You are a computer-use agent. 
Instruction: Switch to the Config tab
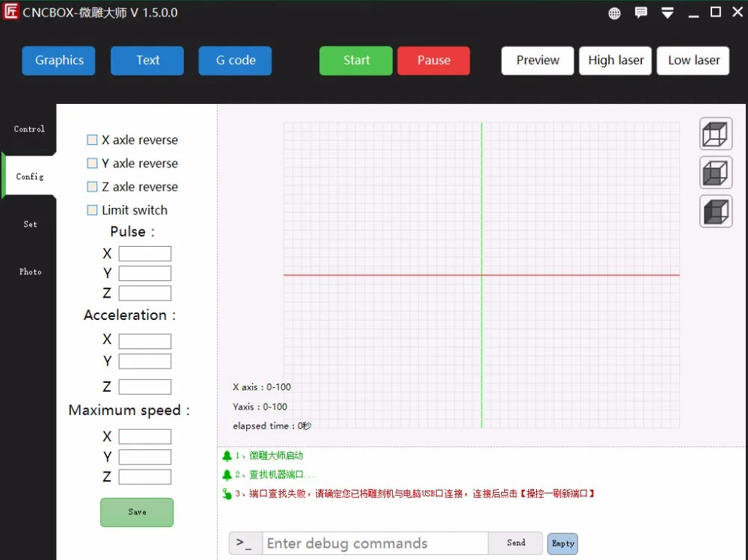(x=30, y=176)
